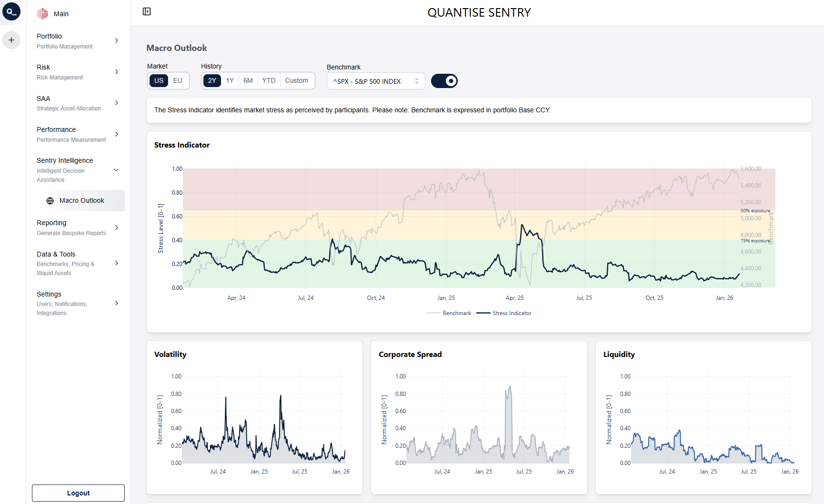Screen dimensions: 824x504
Task: Click the globe icon next to Macro Outlook
Action: (x=50, y=200)
